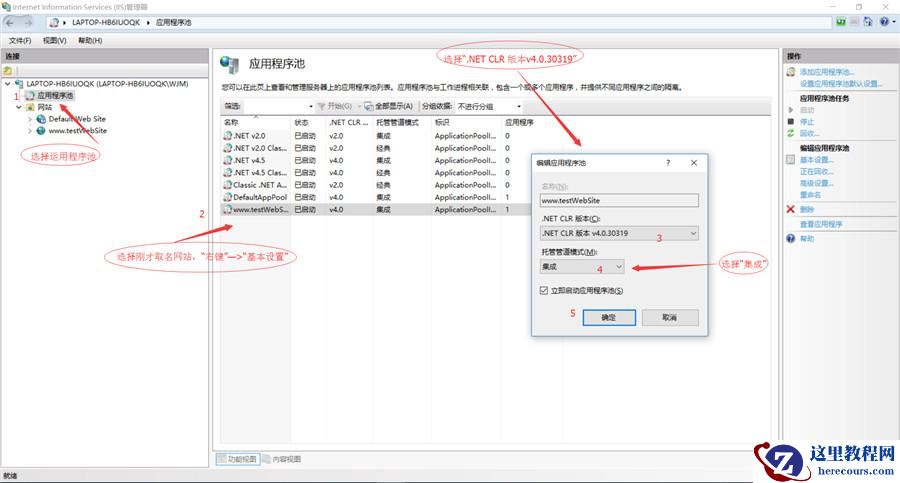Screen dimensions: 900x483
Task: Expand the Default Web Site node
Action: (30, 119)
